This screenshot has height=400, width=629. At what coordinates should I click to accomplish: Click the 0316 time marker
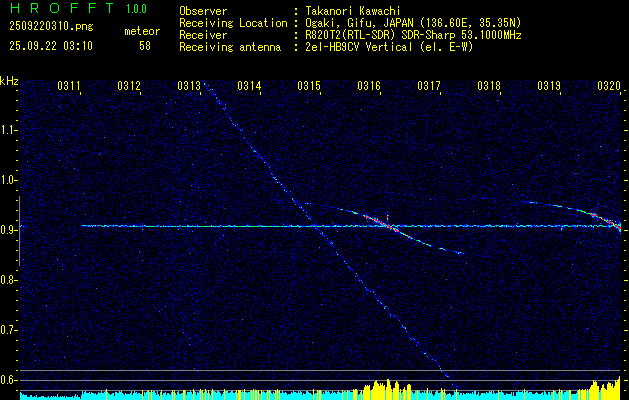(369, 85)
